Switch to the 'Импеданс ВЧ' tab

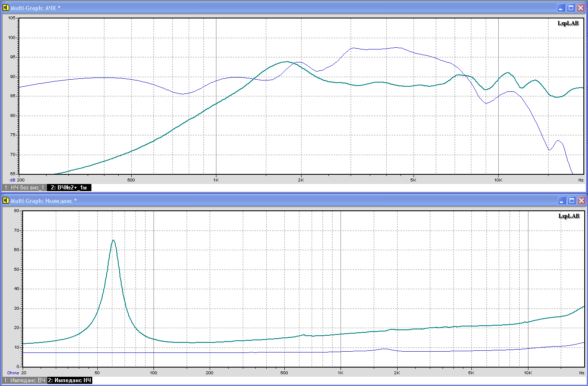pyautogui.click(x=25, y=380)
